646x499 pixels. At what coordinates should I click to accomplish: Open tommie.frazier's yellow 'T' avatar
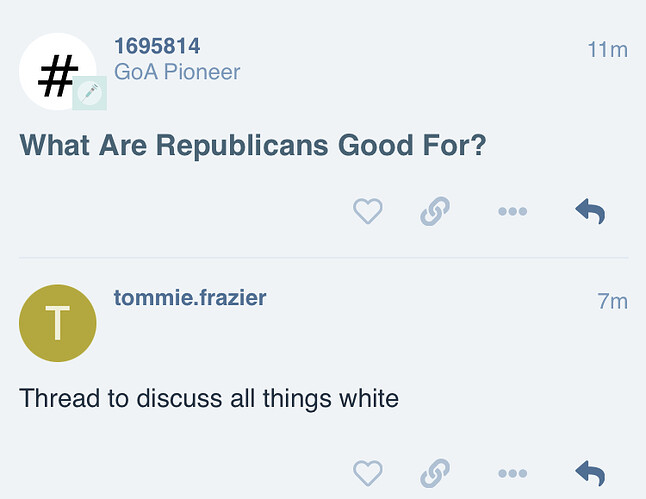[x=58, y=323]
